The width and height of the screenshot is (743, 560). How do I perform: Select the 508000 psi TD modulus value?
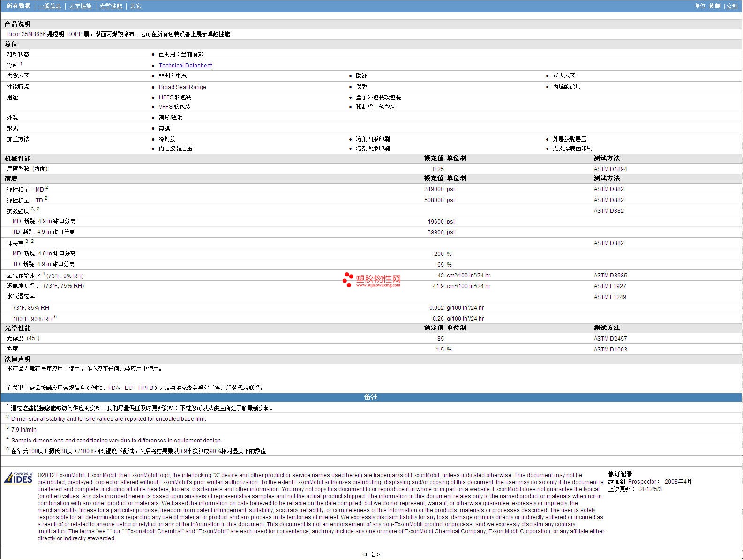pyautogui.click(x=439, y=200)
